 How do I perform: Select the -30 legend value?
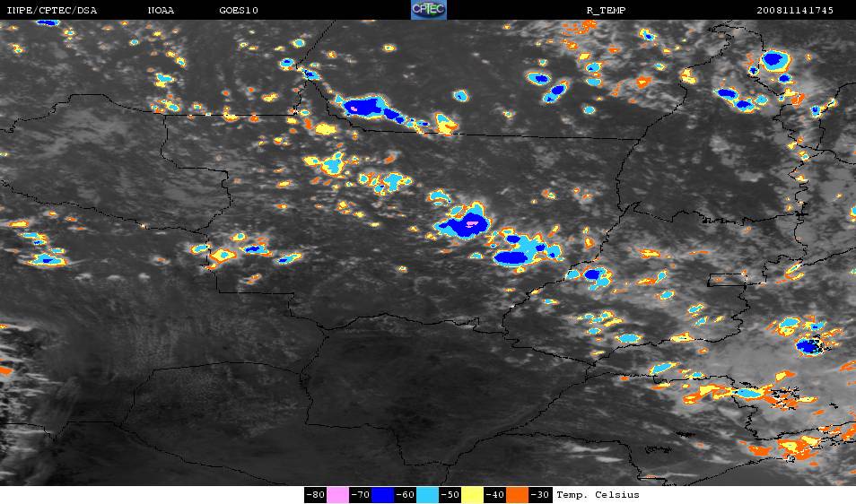tap(539, 495)
